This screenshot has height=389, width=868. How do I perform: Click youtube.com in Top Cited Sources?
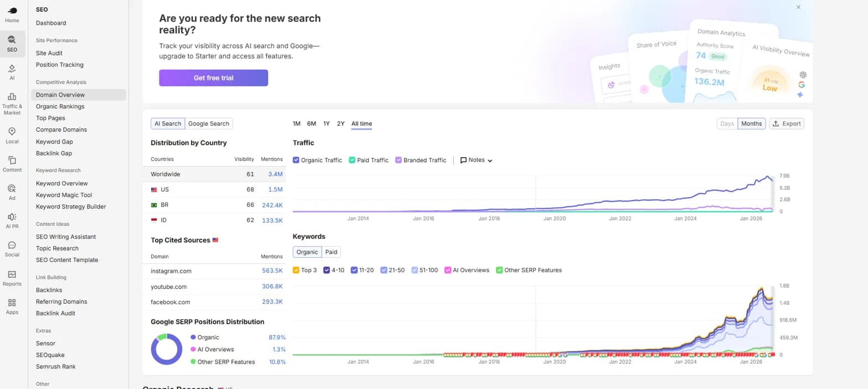pyautogui.click(x=169, y=287)
